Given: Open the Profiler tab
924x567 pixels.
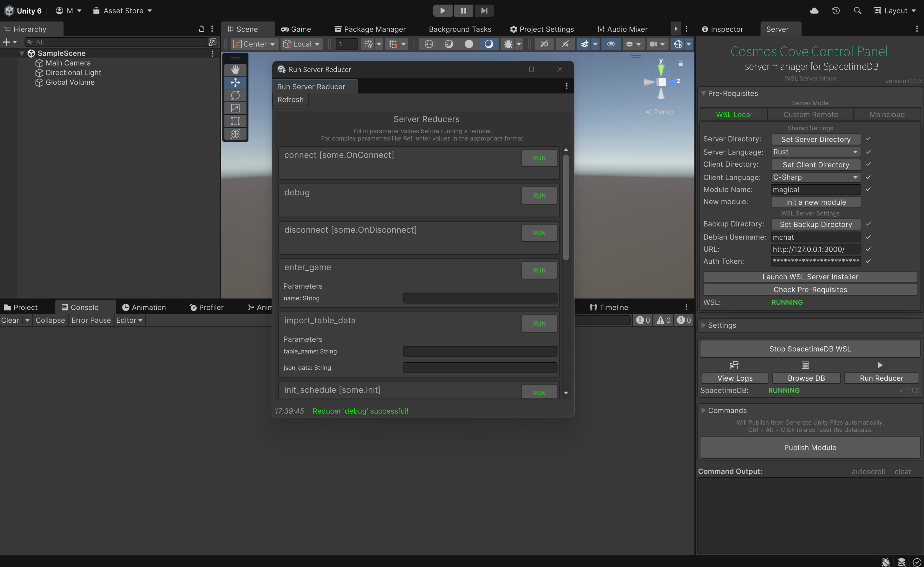Looking at the screenshot, I should pyautogui.click(x=207, y=307).
